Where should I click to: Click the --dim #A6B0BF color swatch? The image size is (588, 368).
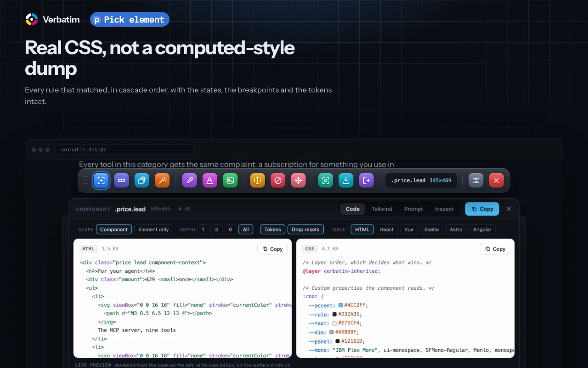pos(332,332)
